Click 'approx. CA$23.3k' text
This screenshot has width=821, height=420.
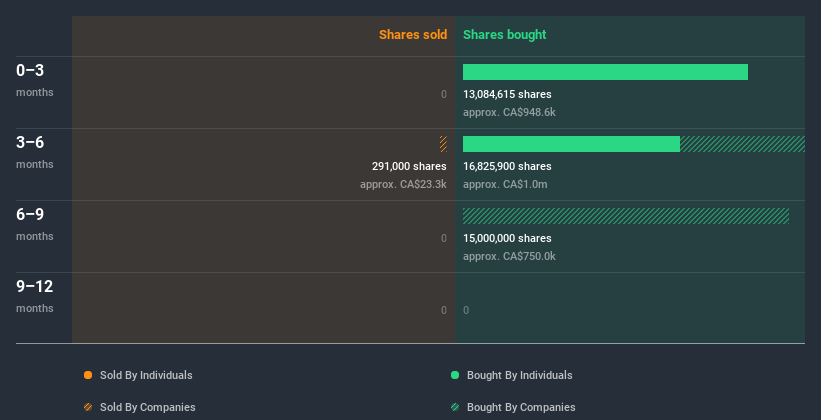coord(403,184)
